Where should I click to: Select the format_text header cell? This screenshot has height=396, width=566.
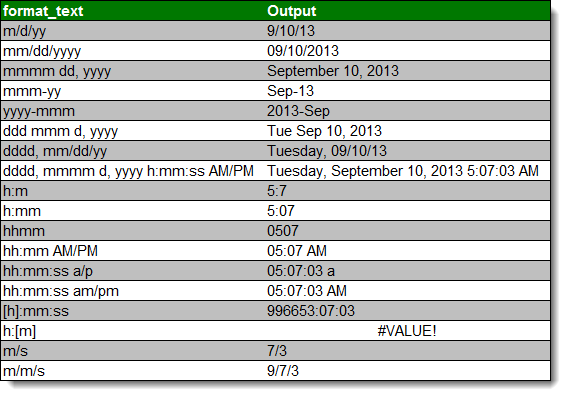[133, 10]
